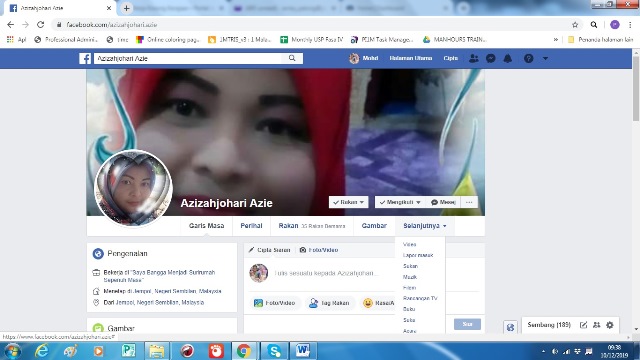Go back to previous page
Image resolution: width=640 pixels, height=360 pixels.
coord(11,24)
